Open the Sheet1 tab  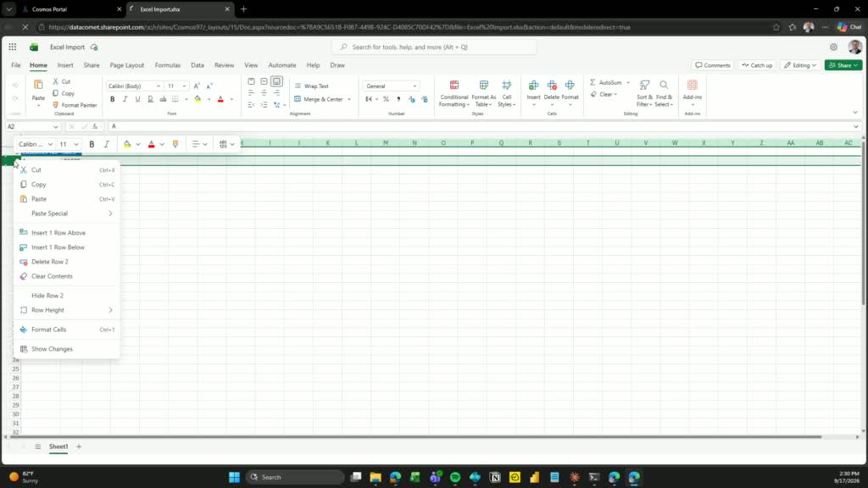coord(58,446)
